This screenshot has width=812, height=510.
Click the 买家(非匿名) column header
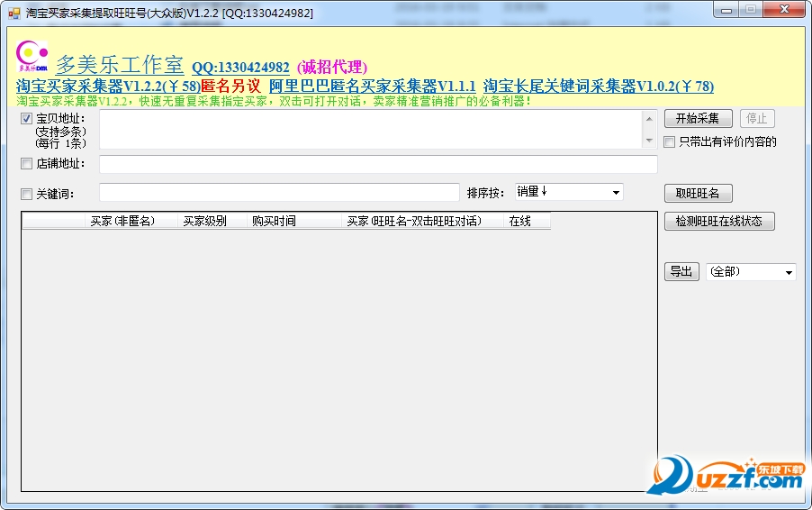coord(131,222)
